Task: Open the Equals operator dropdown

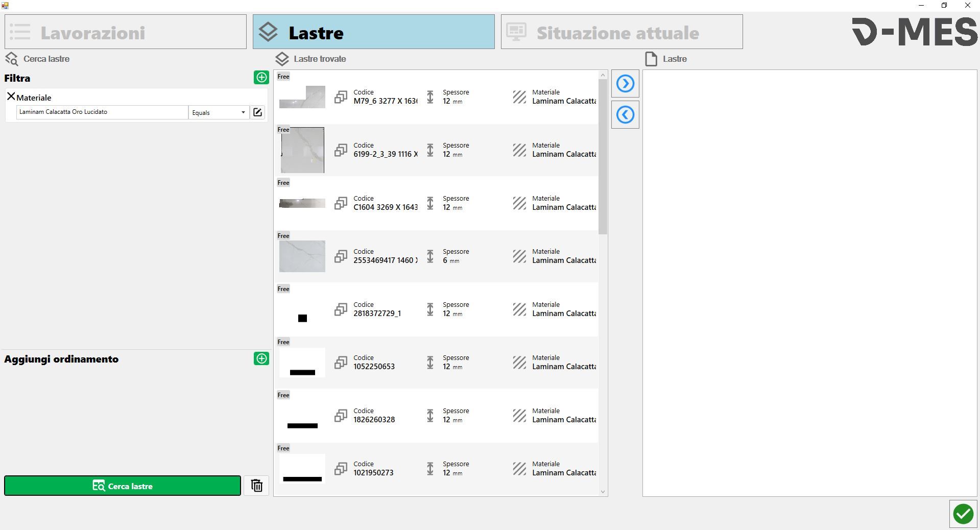Action: pyautogui.click(x=219, y=112)
